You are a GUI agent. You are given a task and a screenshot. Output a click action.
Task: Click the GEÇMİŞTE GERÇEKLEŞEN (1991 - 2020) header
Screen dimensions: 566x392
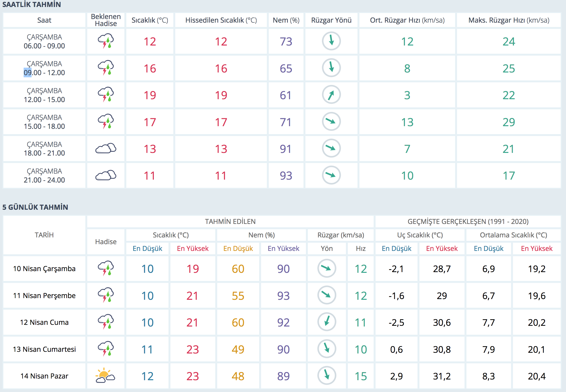[468, 222]
